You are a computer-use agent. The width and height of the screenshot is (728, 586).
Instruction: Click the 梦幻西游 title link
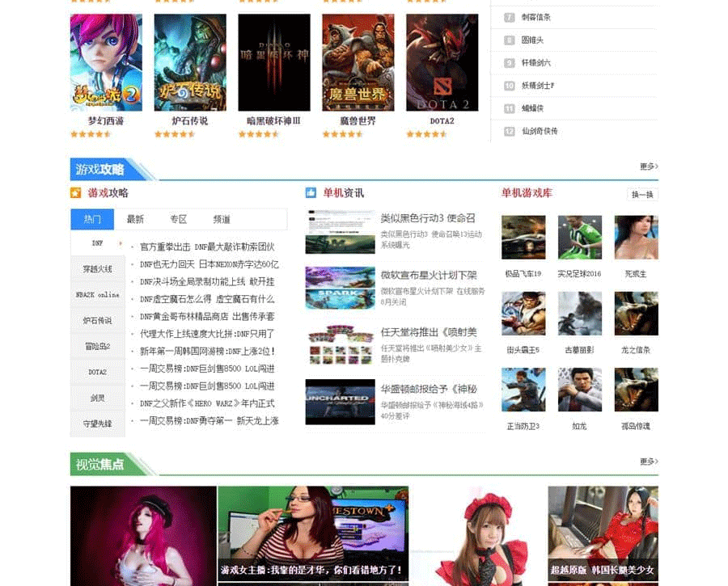[106, 121]
